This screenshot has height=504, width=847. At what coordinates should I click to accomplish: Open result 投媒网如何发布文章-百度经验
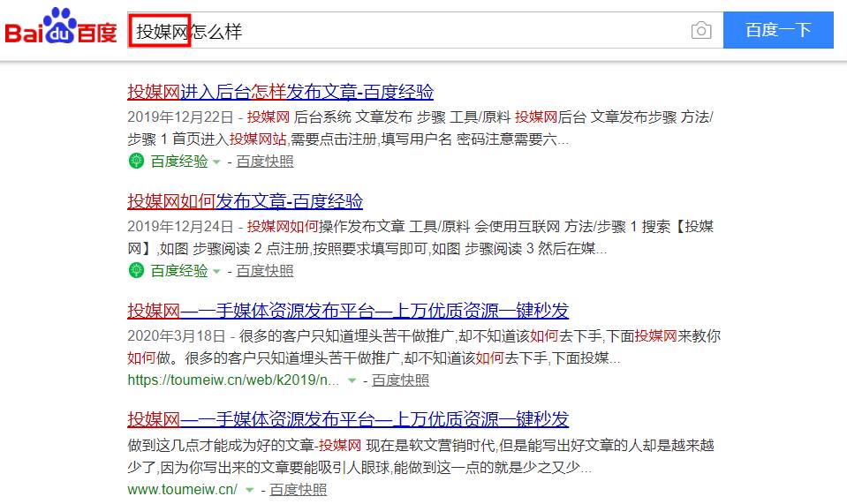click(246, 201)
